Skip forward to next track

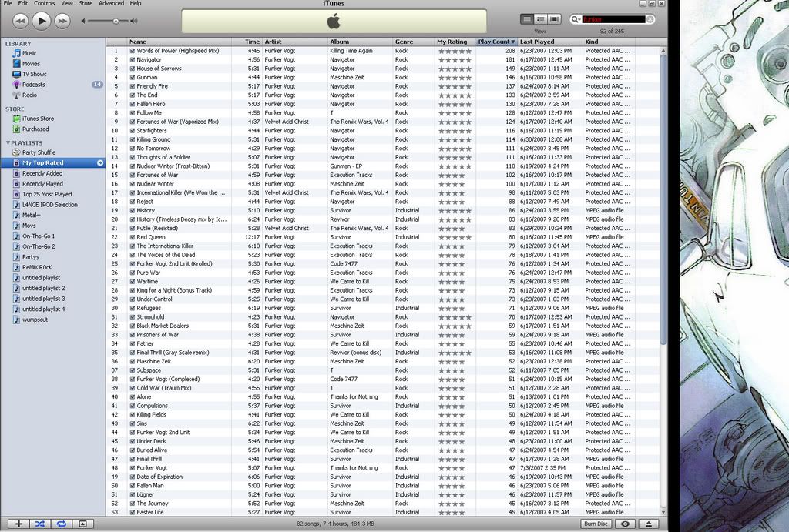coord(62,21)
